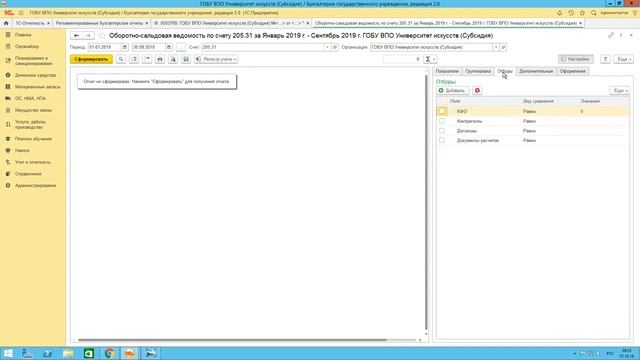Open Windows Start button on taskbar
This screenshot has width=640, height=360.
(x=8, y=353)
